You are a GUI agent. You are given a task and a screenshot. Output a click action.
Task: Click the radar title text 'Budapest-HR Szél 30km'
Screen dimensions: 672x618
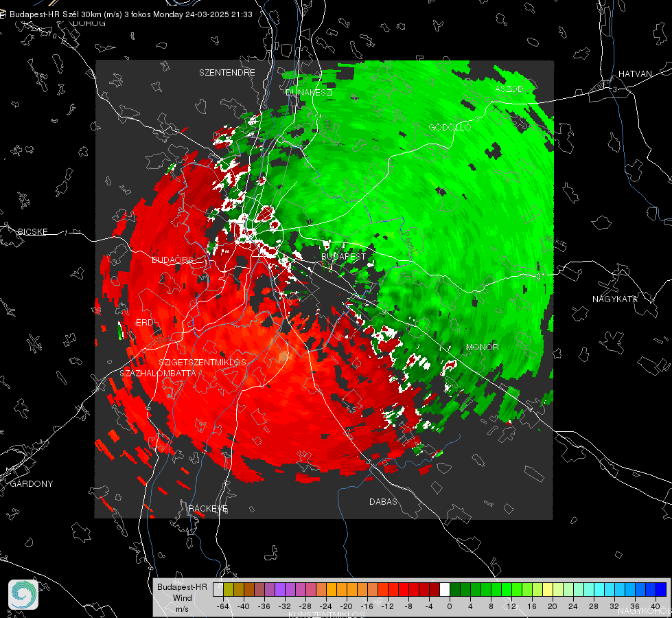(x=56, y=14)
